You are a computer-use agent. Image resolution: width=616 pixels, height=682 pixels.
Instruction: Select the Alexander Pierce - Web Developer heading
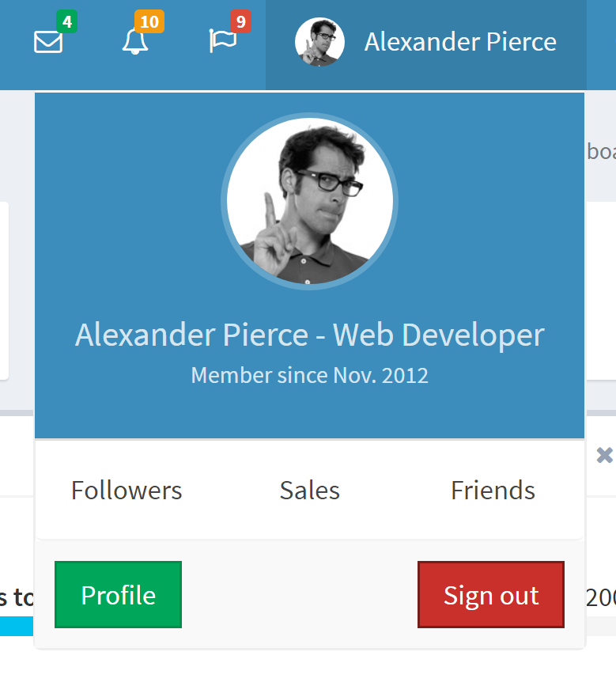(309, 335)
